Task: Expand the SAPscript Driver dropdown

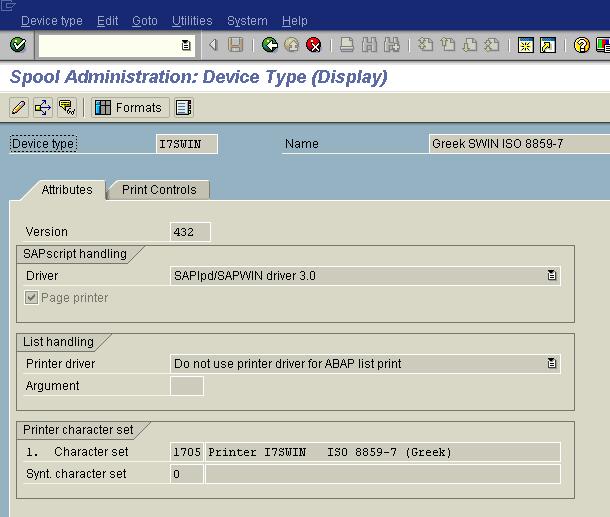Action: [552, 276]
